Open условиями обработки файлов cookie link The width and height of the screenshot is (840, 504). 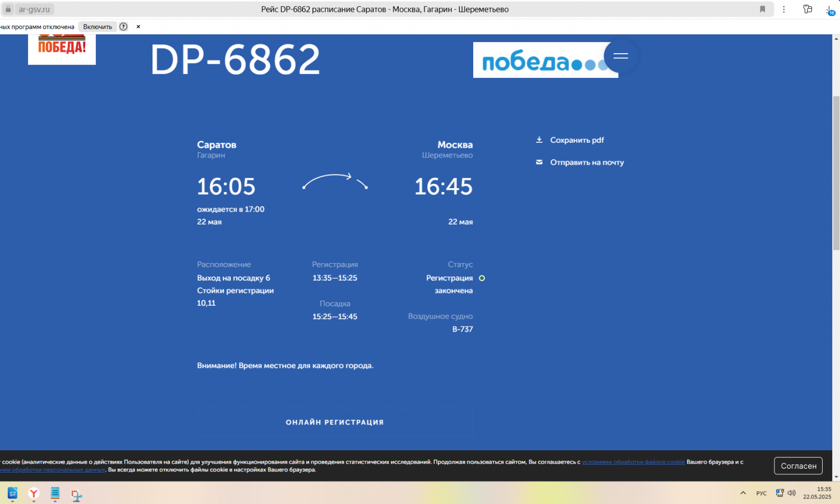click(633, 462)
